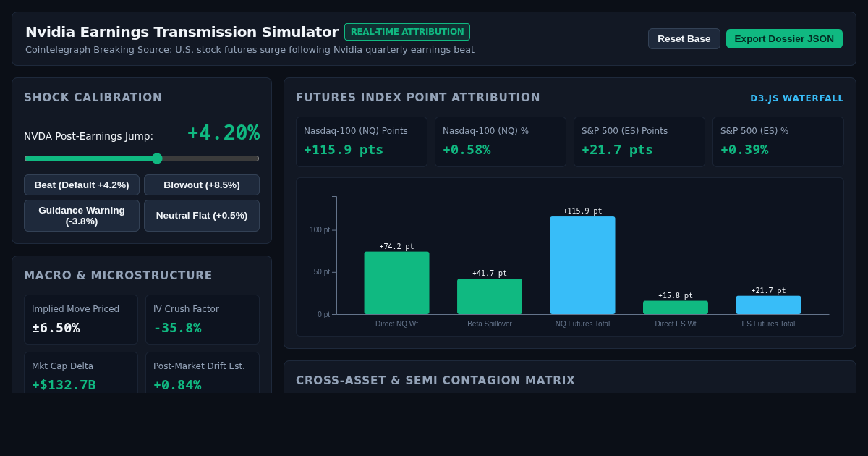This screenshot has height=456, width=868.
Task: Click the D3.JS WATERFALL label
Action: click(797, 98)
